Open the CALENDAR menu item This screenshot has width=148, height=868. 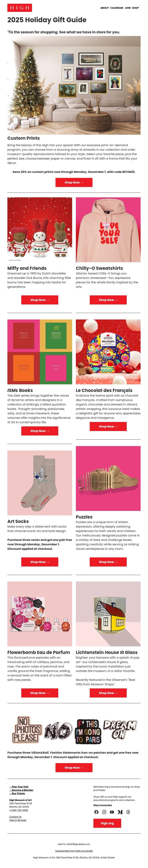[117, 8]
